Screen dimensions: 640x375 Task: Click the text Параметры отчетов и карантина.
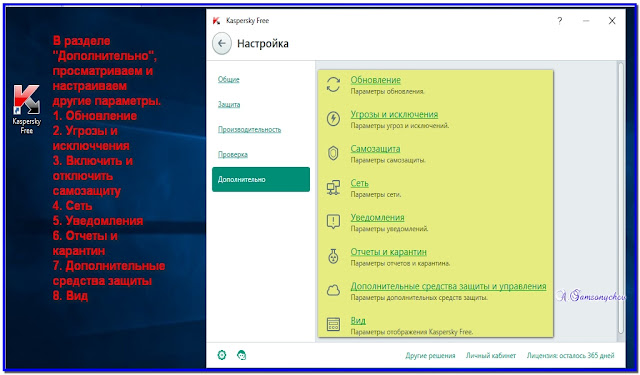(x=400, y=263)
